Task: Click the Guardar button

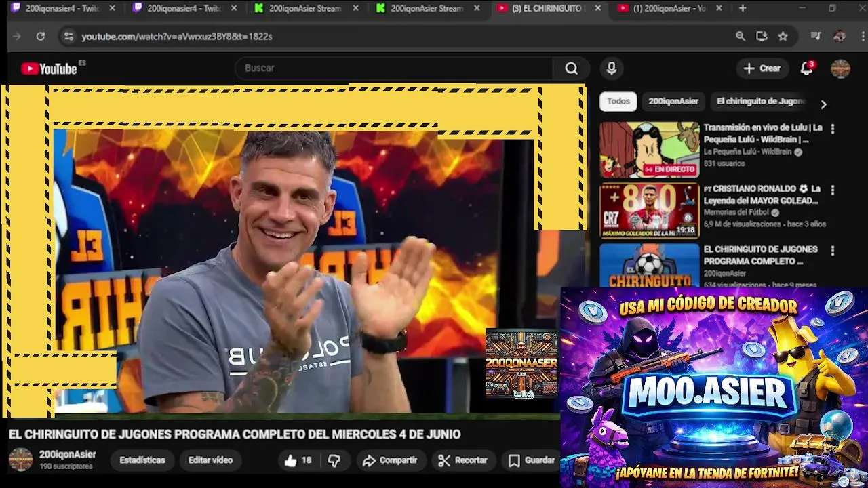Action: coord(532,460)
